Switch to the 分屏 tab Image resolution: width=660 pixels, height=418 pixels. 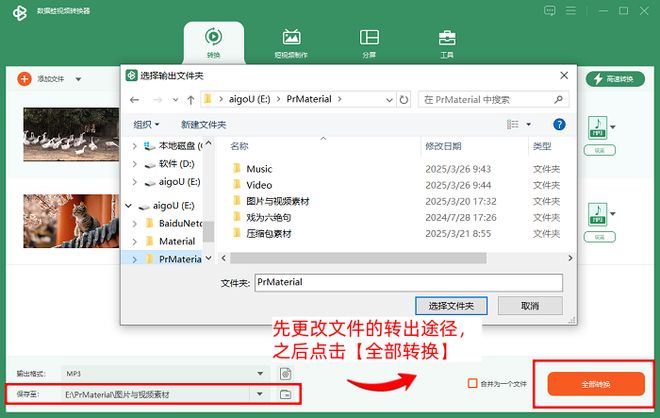pos(369,45)
